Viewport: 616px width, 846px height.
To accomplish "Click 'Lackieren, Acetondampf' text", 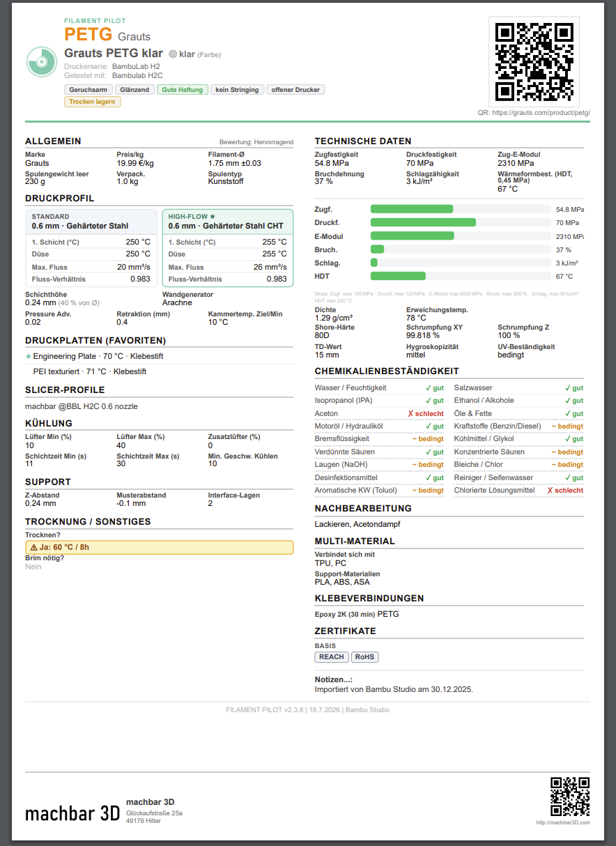I will tap(357, 524).
